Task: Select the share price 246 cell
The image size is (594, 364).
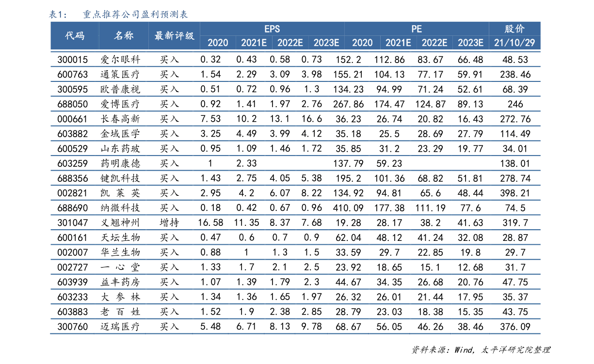Action: (515, 104)
